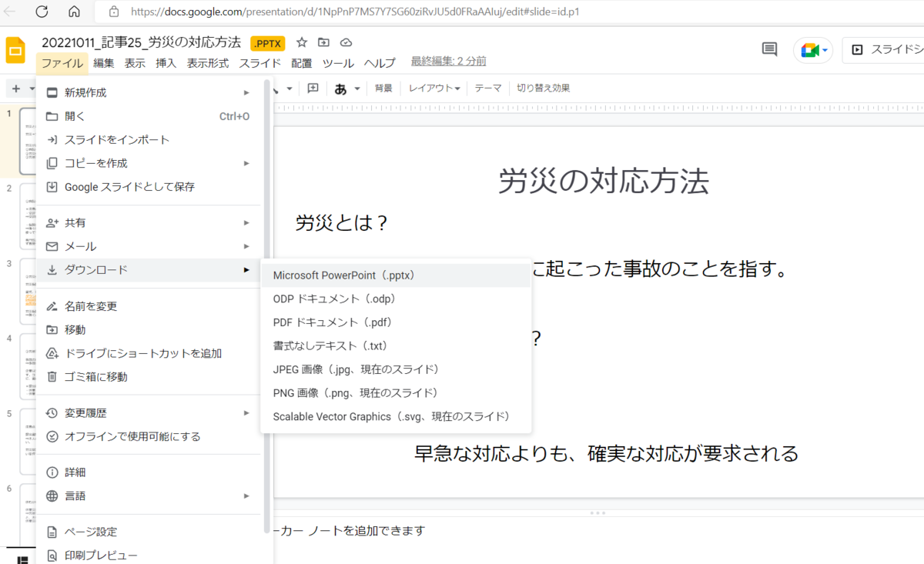
Task: Open ページ設定
Action: pyautogui.click(x=149, y=532)
